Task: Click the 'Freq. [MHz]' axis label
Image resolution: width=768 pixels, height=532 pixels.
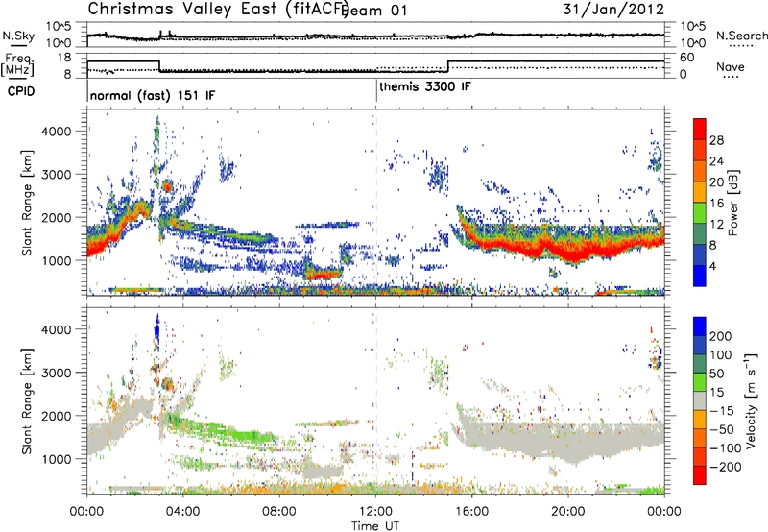Action: [17, 65]
